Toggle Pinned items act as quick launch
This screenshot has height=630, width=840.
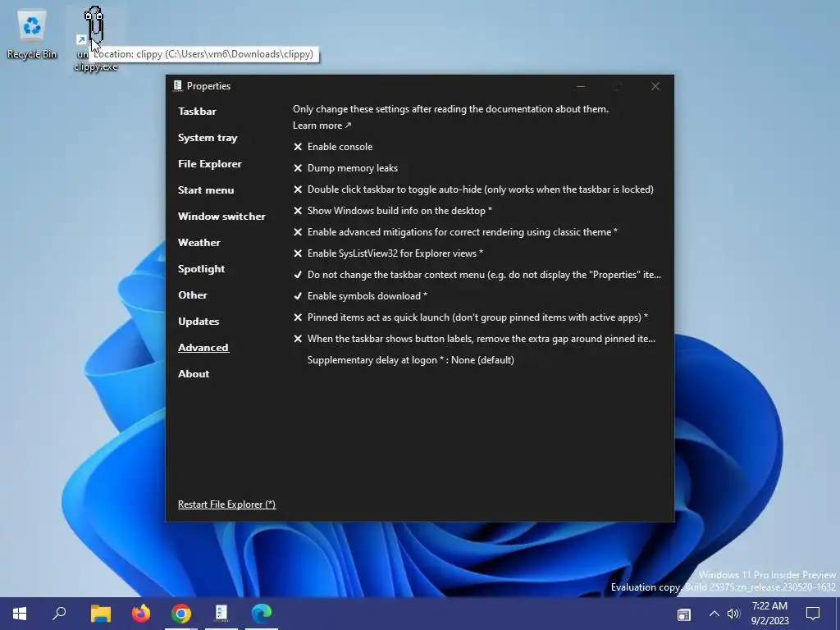click(x=470, y=317)
